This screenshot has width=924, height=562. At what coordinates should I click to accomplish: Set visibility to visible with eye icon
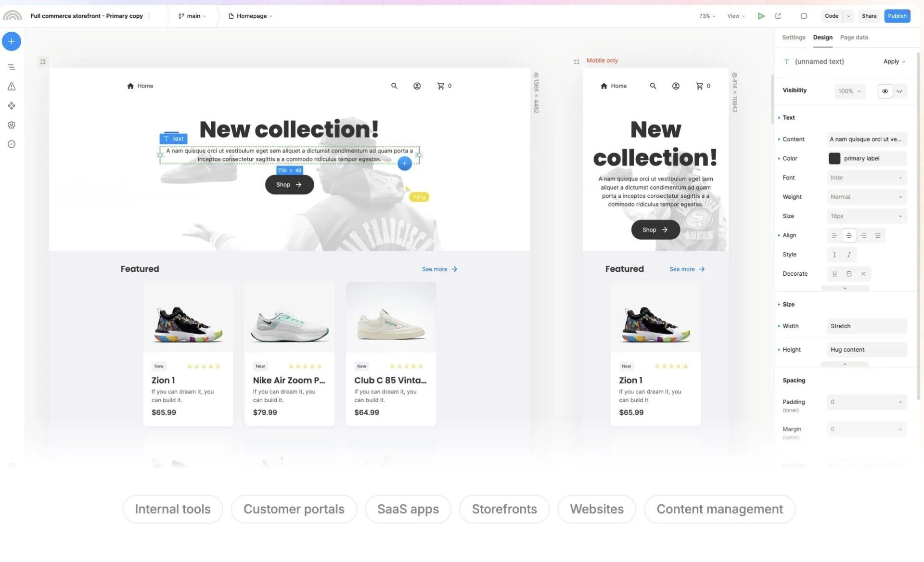point(885,91)
